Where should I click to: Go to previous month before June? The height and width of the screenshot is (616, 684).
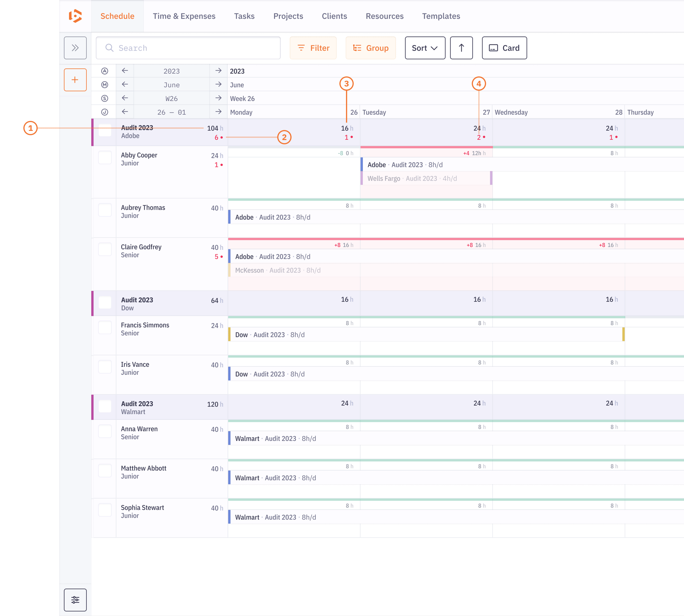(125, 84)
